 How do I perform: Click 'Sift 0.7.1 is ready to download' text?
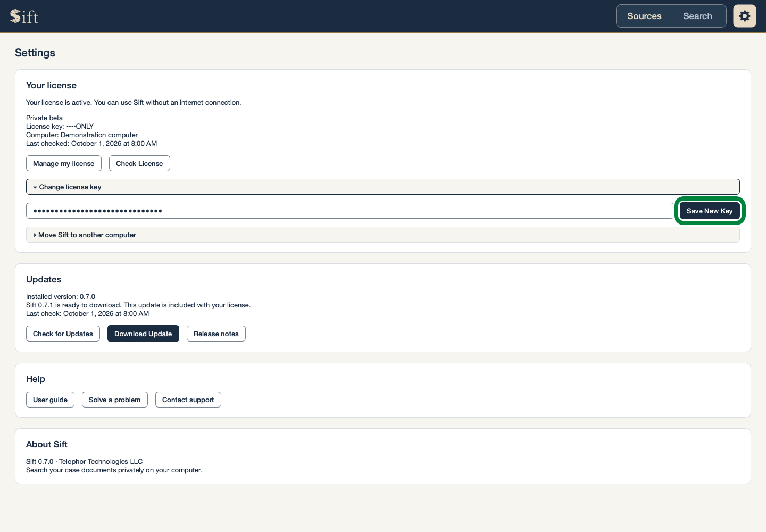[x=138, y=305]
